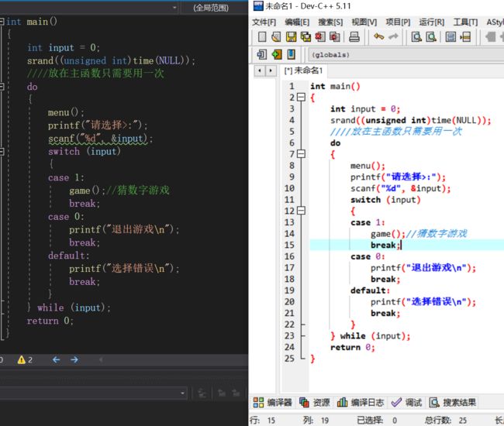The height and width of the screenshot is (426, 504).
Task: Switch to 搜索结果 bottom tab
Action: point(452,402)
